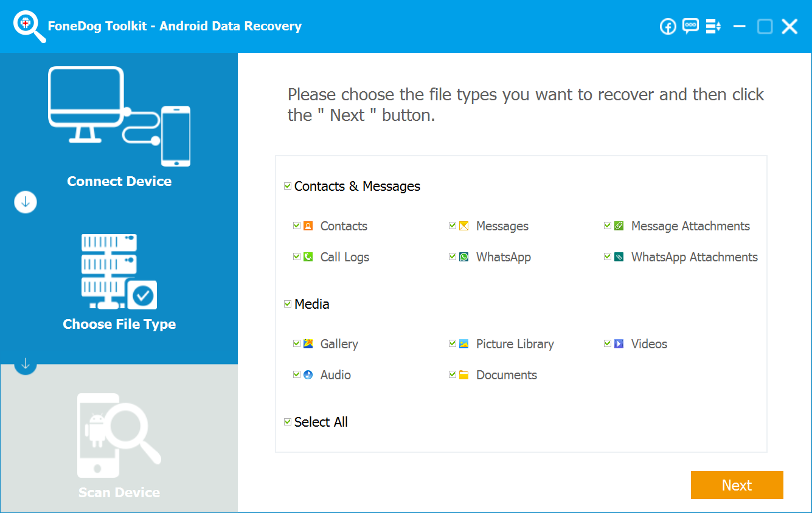
Task: Toggle the Messages checkbox
Action: 453,226
